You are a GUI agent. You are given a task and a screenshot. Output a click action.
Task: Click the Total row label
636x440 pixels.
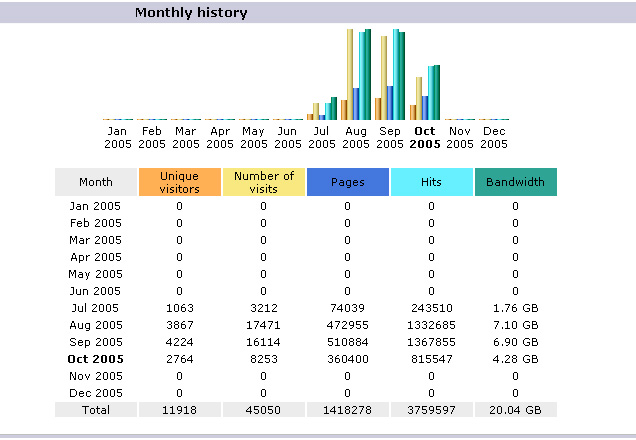pos(96,410)
